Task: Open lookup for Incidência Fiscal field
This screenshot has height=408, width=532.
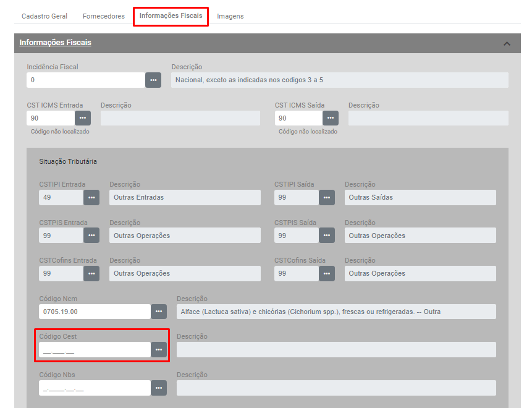Action: (x=153, y=80)
